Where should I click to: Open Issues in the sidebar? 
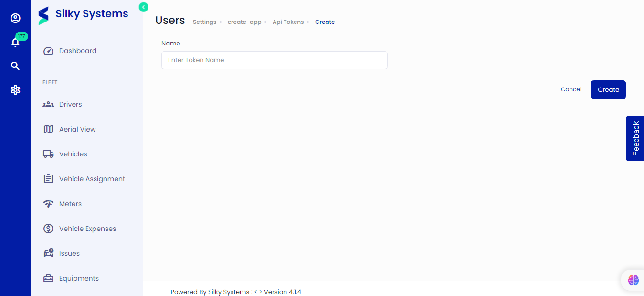pyautogui.click(x=69, y=253)
